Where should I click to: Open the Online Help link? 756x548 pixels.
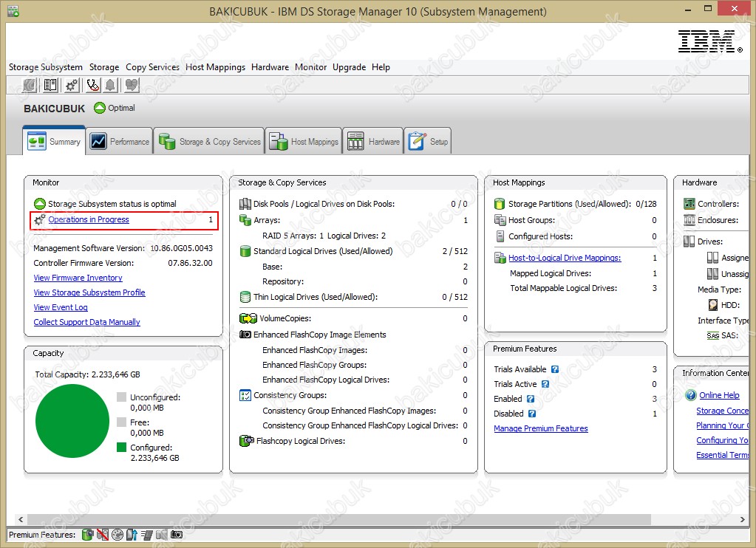[x=719, y=395]
